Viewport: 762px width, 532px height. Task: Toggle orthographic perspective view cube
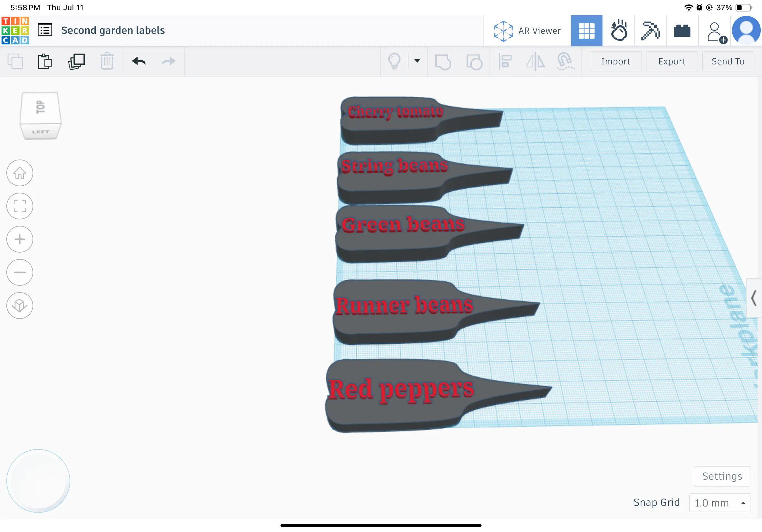19,306
